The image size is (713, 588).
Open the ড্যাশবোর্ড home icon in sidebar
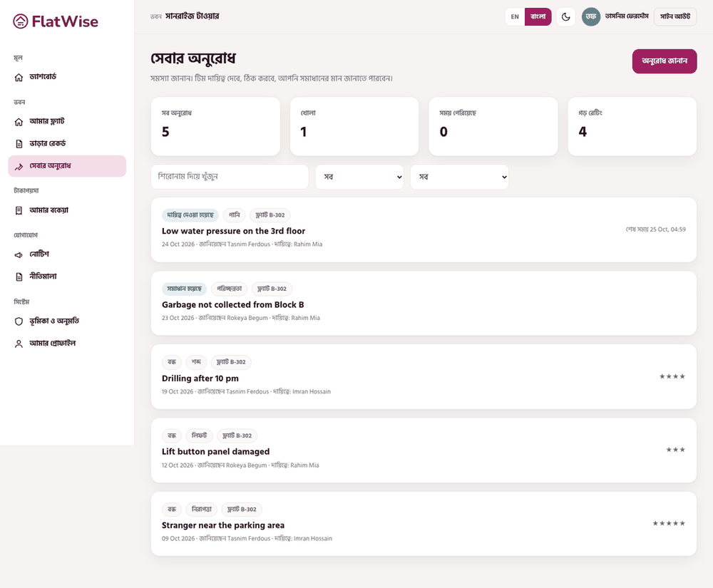(x=19, y=77)
